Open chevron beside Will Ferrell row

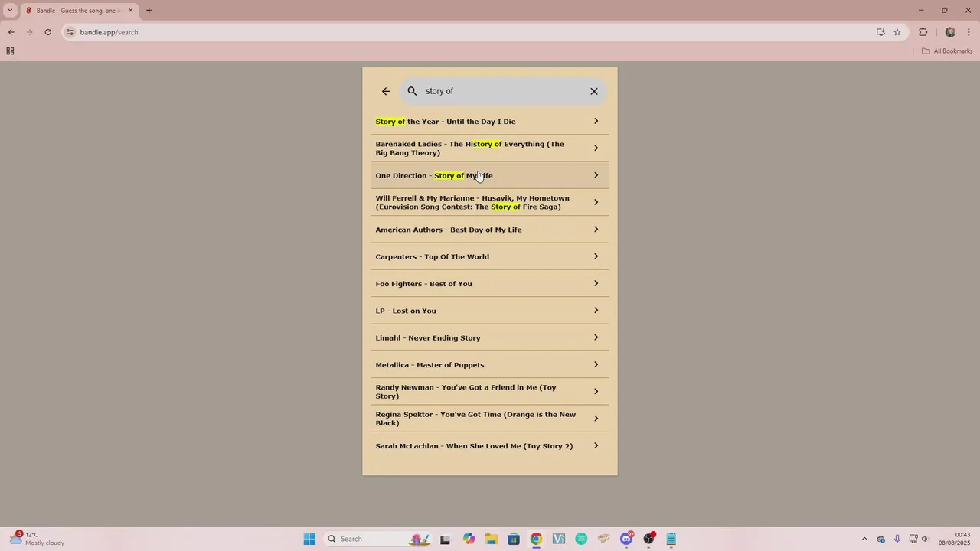[x=596, y=202]
